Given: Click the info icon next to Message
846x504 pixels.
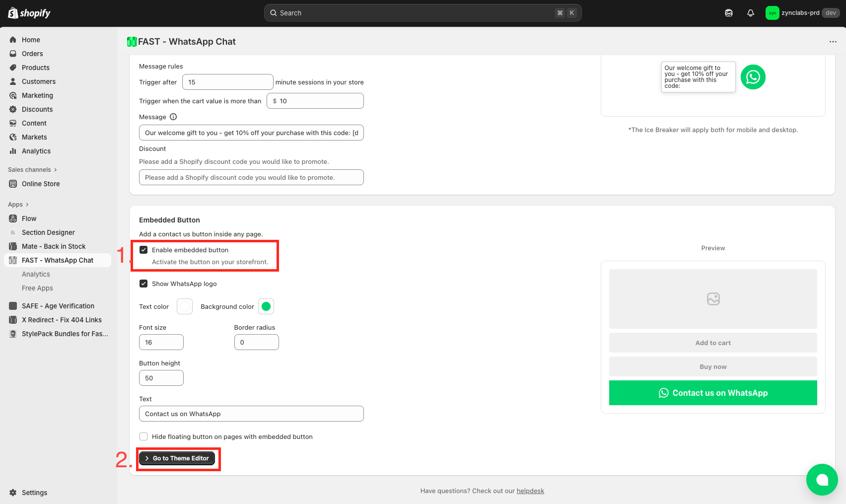Looking at the screenshot, I should (173, 117).
